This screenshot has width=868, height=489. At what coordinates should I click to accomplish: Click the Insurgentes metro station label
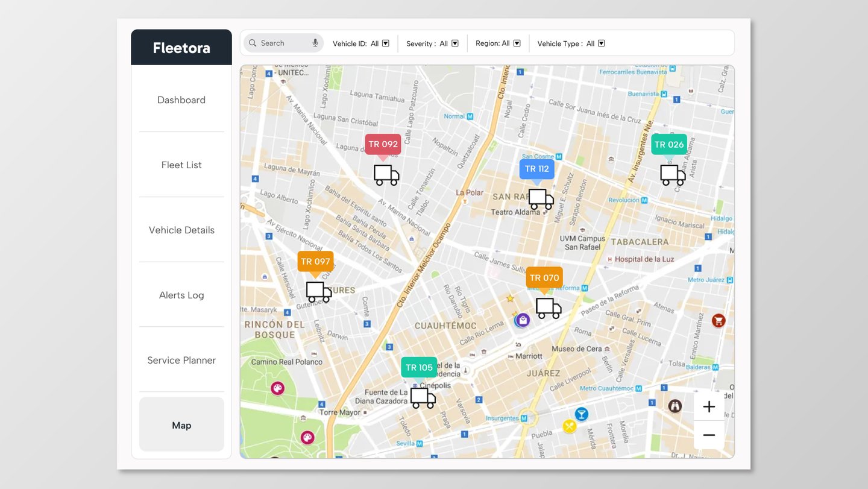tap(502, 418)
